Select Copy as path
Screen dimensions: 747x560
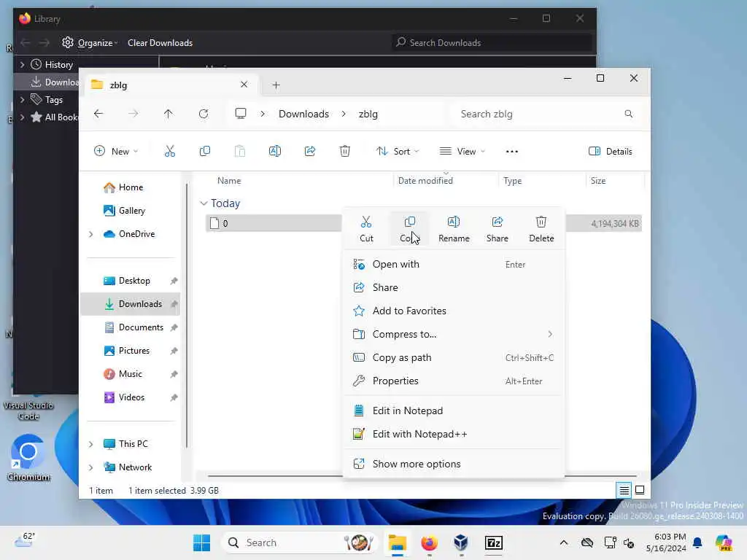point(454,357)
